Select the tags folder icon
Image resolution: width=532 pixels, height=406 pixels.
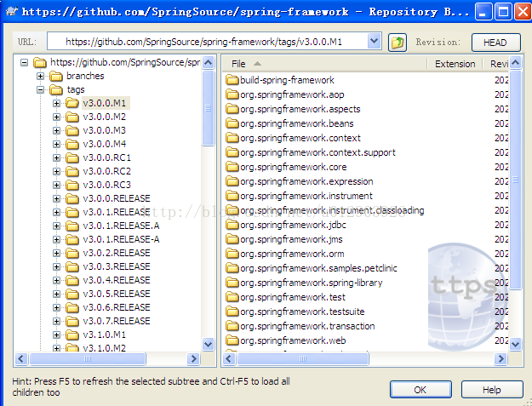click(x=55, y=90)
